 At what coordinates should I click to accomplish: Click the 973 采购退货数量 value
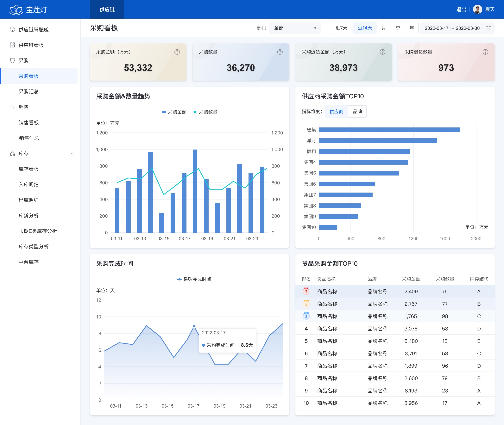446,68
